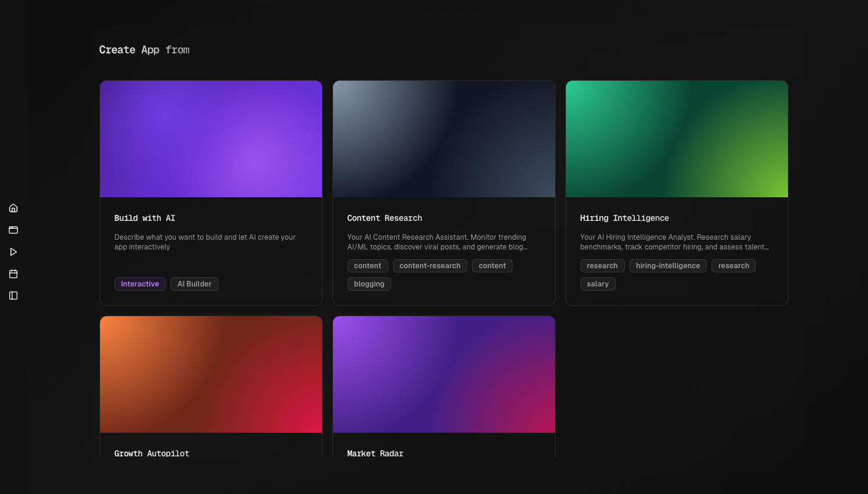
Task: Select the Interactive tag on Build with AI
Action: 140,283
